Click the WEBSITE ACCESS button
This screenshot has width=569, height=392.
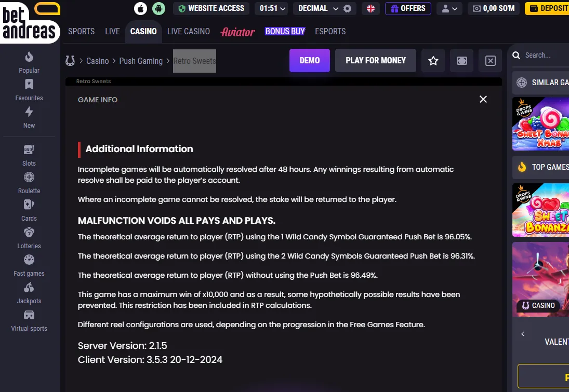point(211,8)
